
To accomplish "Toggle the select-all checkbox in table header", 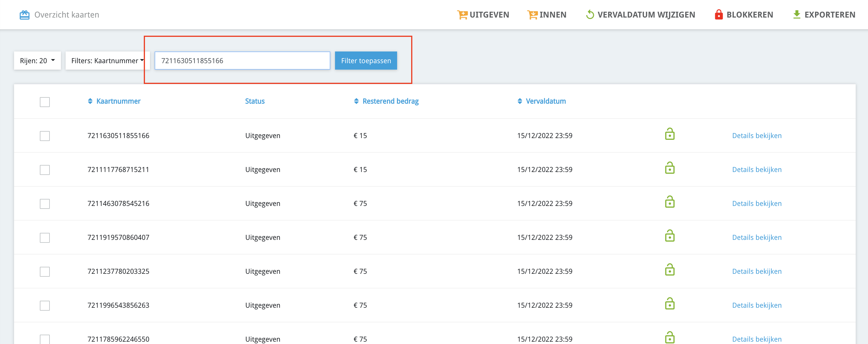I will pos(45,102).
